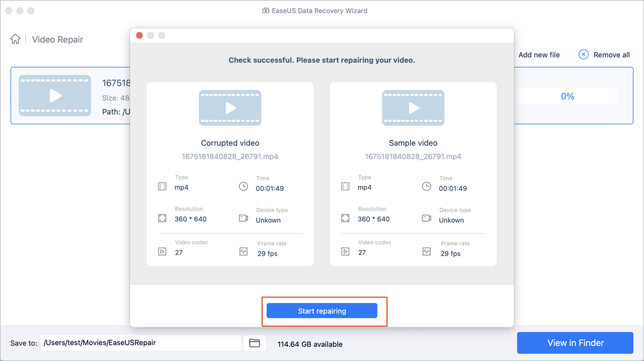Click Sample video codec play icon
Screen dimensions: 644x361
click(345, 251)
